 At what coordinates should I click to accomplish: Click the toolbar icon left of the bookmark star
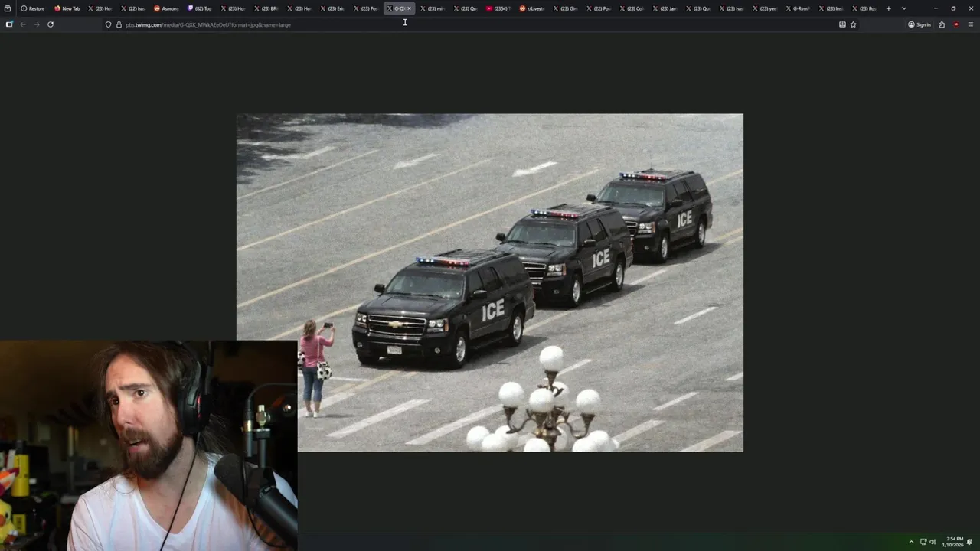pos(842,24)
